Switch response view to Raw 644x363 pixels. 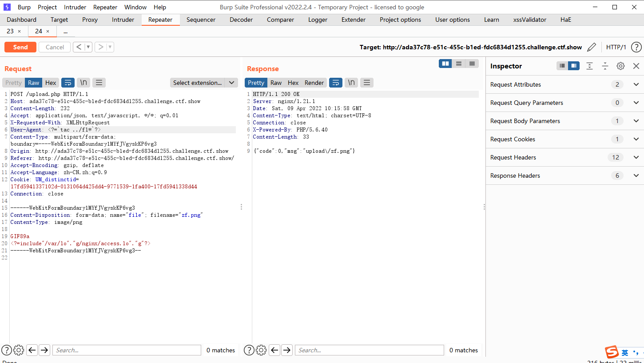tap(276, 83)
